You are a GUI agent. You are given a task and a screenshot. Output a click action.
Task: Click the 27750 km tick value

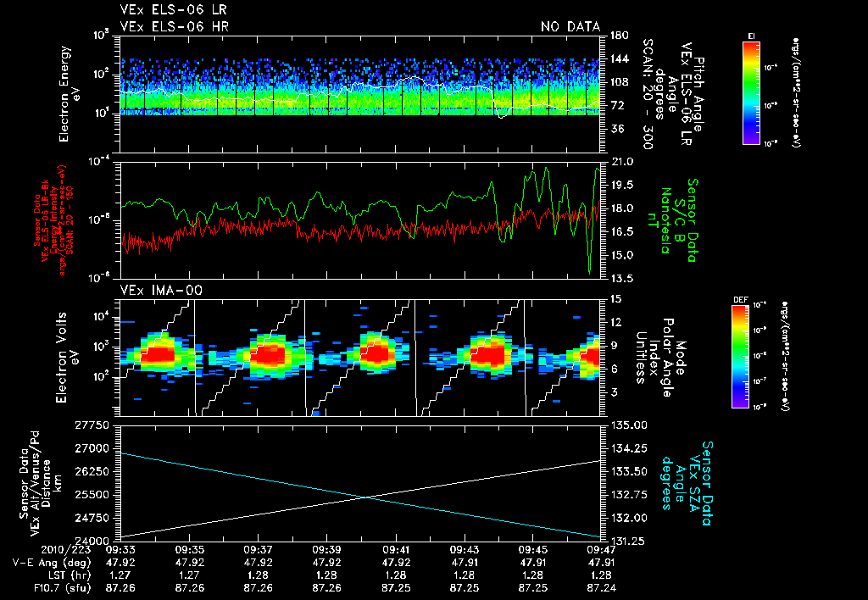pyautogui.click(x=92, y=425)
